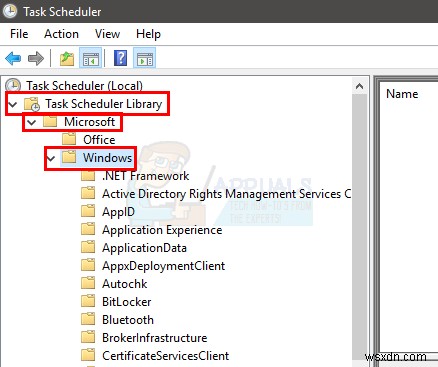Click the Back arrow toolbar icon
Viewport: 438px width, 367px height.
click(13, 59)
